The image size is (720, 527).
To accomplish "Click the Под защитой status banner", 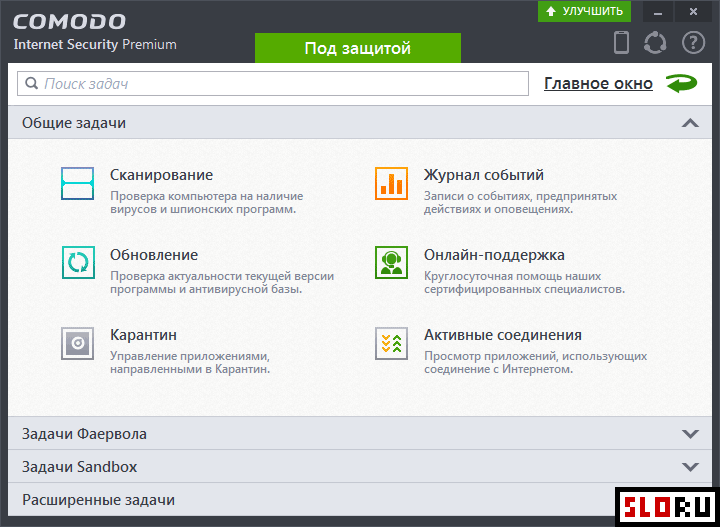I will tap(358, 48).
